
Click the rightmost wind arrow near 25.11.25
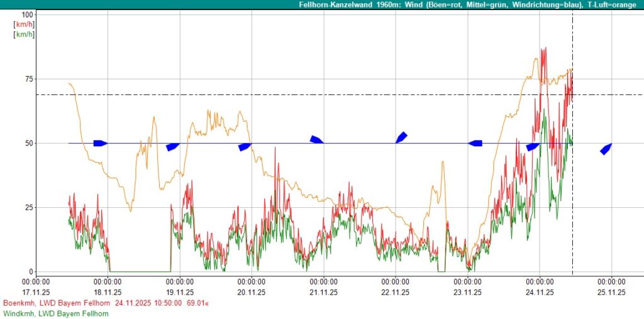pyautogui.click(x=606, y=149)
